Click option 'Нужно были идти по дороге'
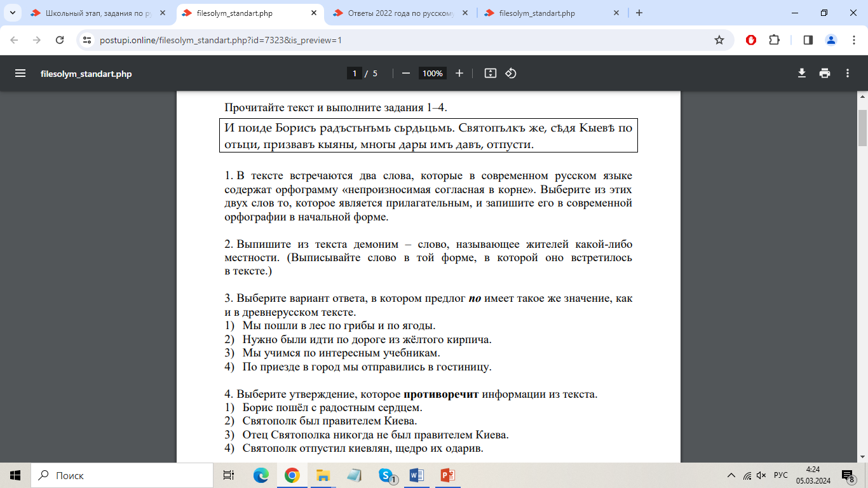The image size is (868, 488). (x=367, y=339)
